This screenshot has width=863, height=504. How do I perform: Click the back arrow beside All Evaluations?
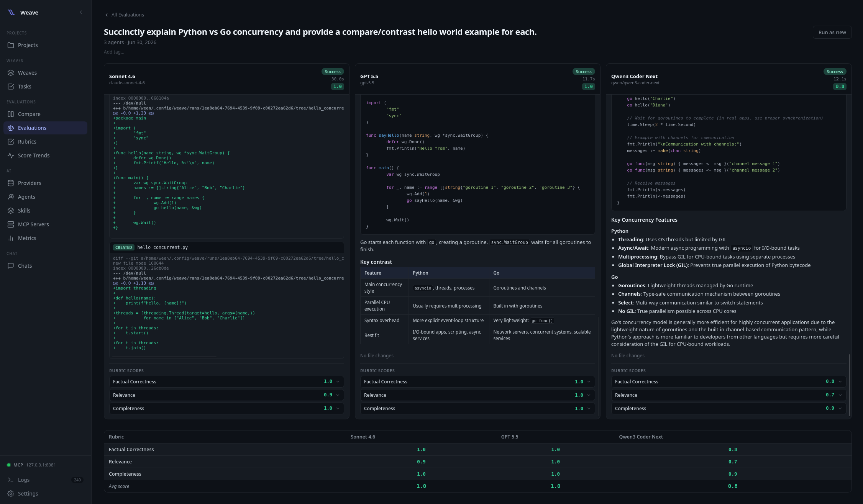107,15
